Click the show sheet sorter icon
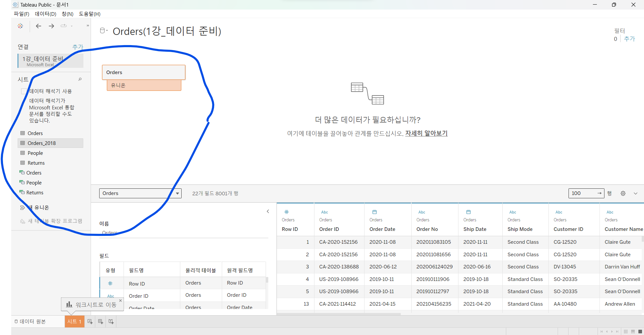Viewport: 644px width, 335px height. coord(626,331)
